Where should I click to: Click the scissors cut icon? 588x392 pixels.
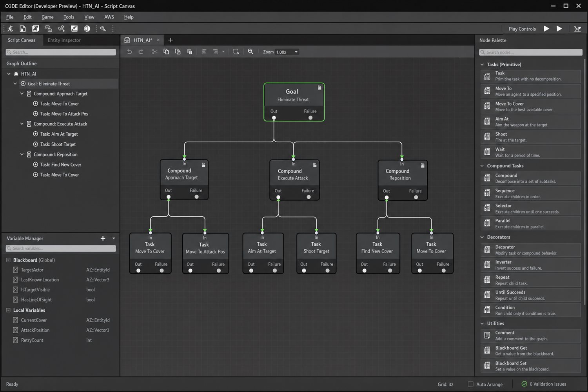[x=154, y=52]
